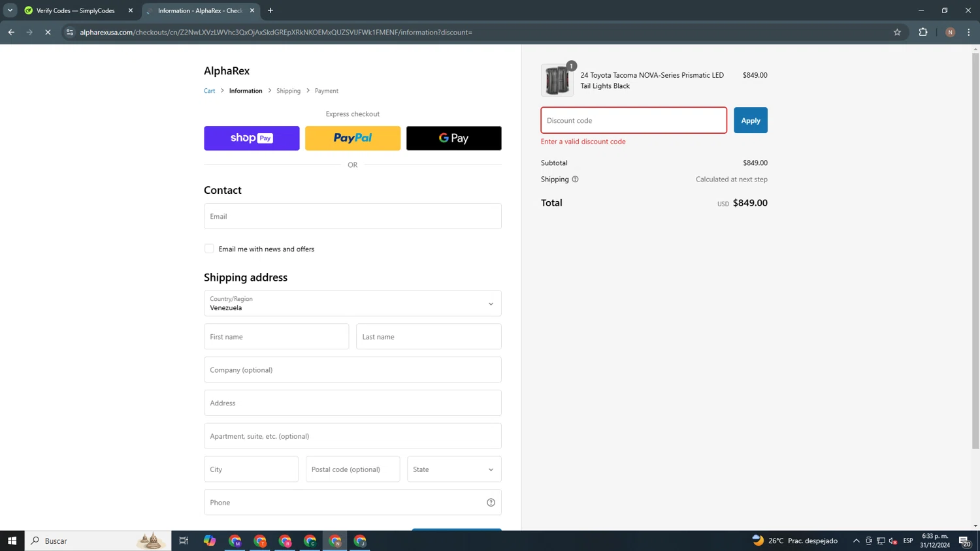
Task: Open the Chrome taskbar icon with J badge
Action: pos(360,541)
